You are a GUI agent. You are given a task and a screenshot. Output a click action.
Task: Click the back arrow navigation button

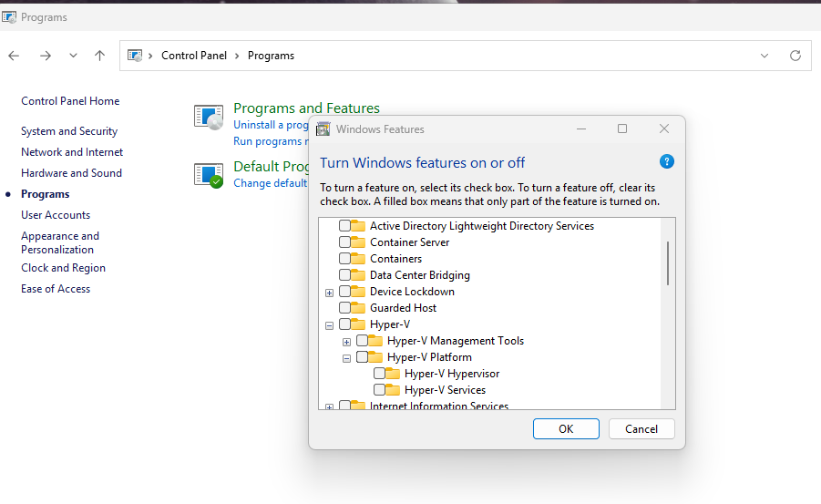tap(14, 56)
